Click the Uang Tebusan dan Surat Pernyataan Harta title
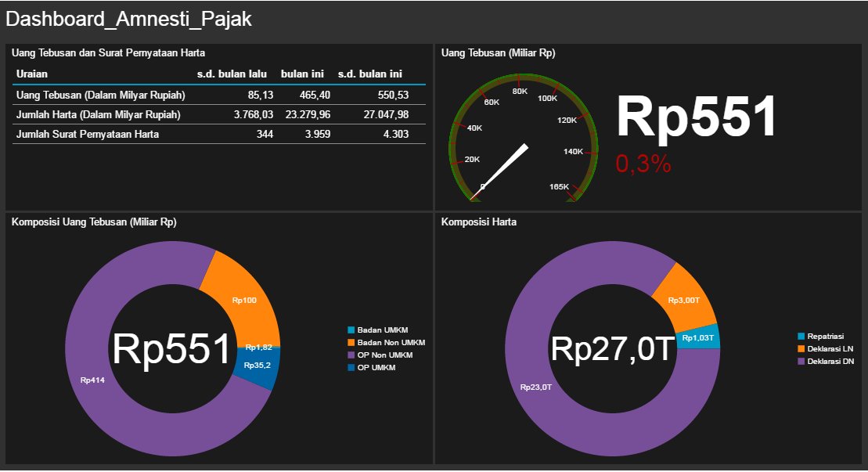Screen dimensions: 868x472 [x=106, y=52]
